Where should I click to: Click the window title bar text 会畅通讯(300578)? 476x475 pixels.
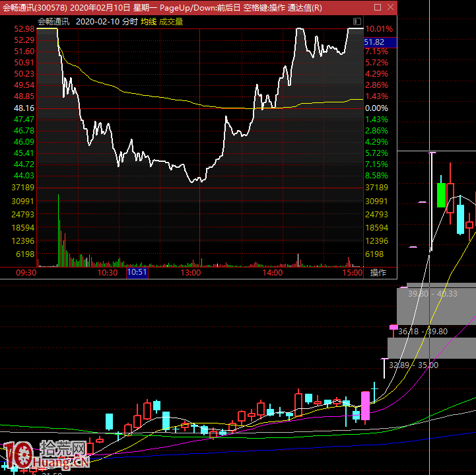click(x=35, y=7)
